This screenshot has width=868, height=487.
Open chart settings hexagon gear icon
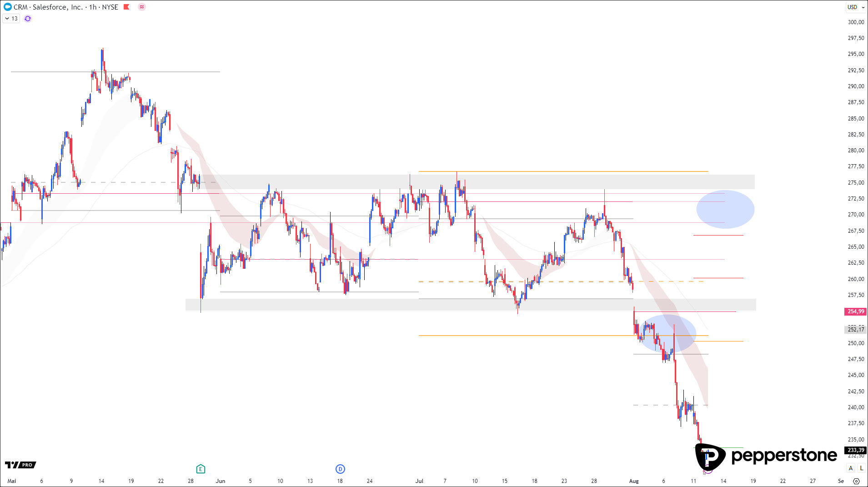click(x=856, y=481)
